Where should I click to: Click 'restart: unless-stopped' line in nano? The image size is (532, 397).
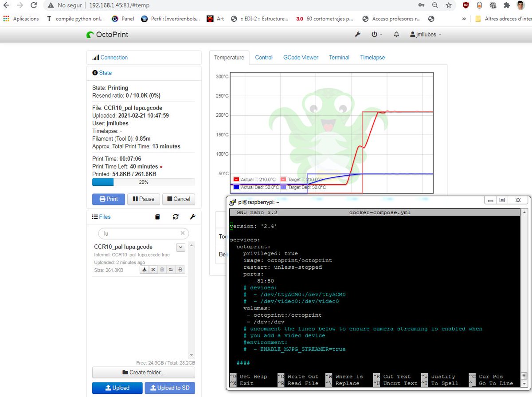click(x=282, y=267)
